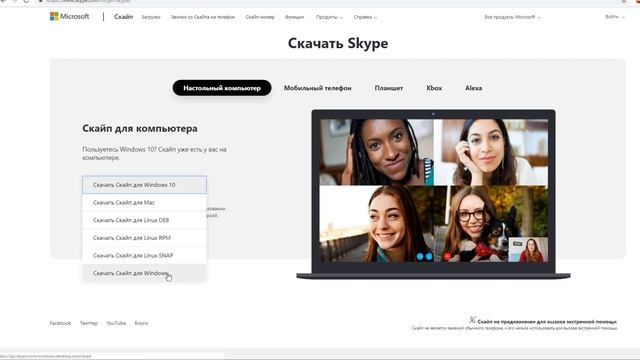Open the Твиттер footer link
The width and height of the screenshot is (640, 360).
(89, 323)
